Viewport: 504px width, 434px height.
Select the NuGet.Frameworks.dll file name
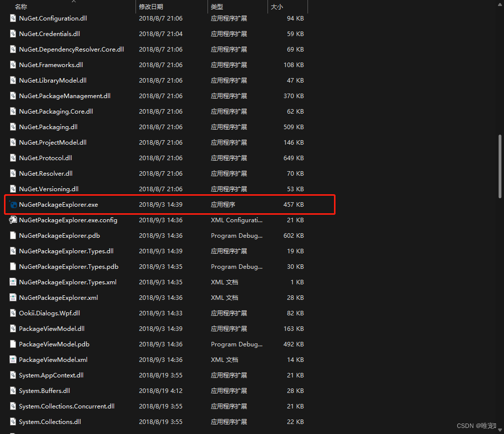click(x=51, y=65)
